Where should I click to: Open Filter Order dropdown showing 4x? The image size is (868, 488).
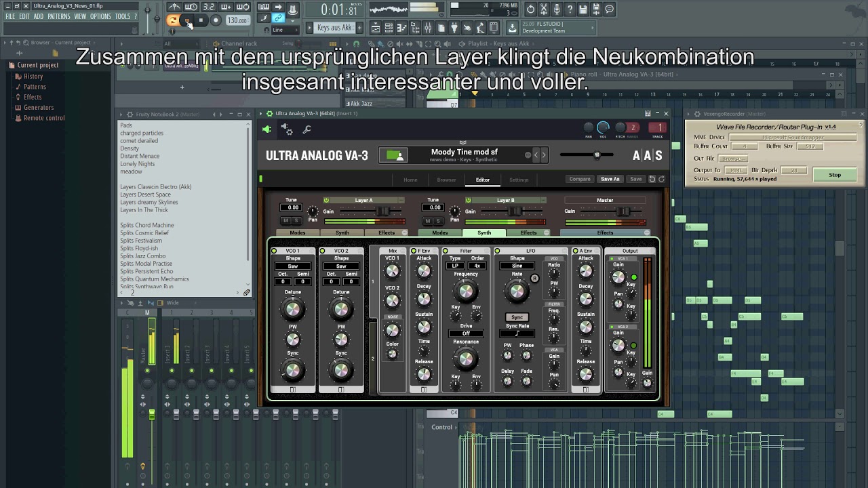(477, 266)
